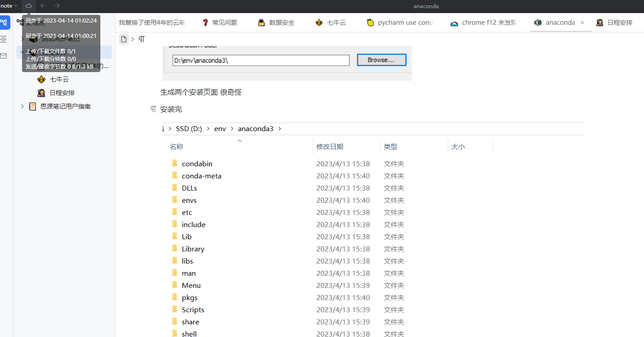Open the outline panel icon

coord(4,39)
